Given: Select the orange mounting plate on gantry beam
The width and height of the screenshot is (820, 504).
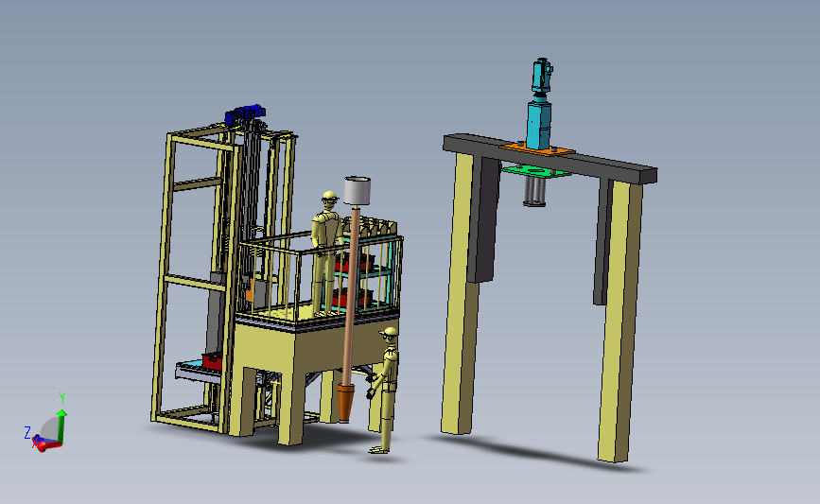Looking at the screenshot, I should [537, 150].
